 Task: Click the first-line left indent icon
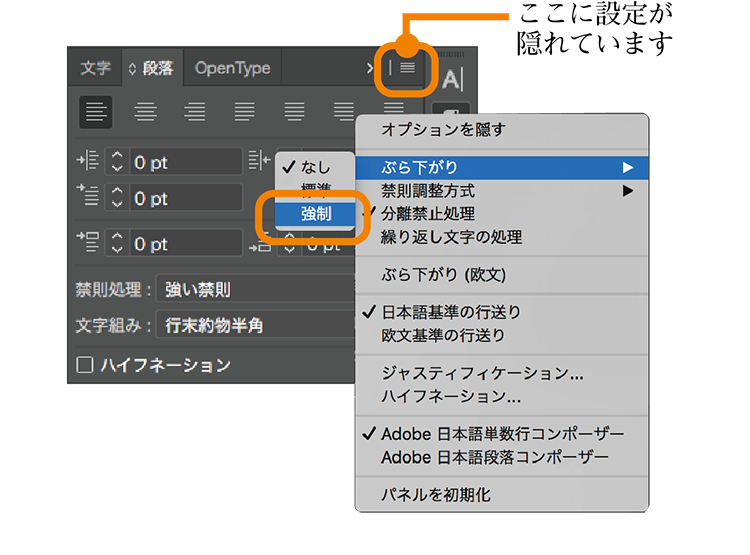coord(88,195)
